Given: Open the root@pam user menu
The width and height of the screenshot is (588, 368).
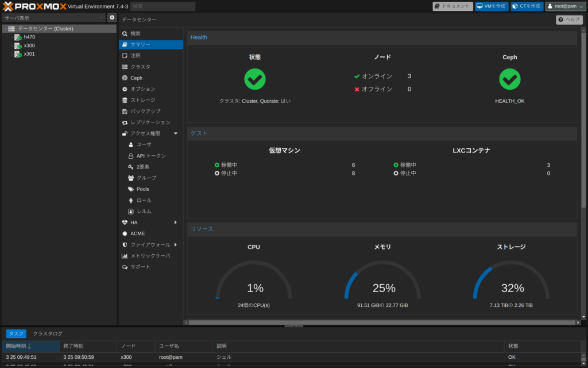Looking at the screenshot, I should coord(565,6).
